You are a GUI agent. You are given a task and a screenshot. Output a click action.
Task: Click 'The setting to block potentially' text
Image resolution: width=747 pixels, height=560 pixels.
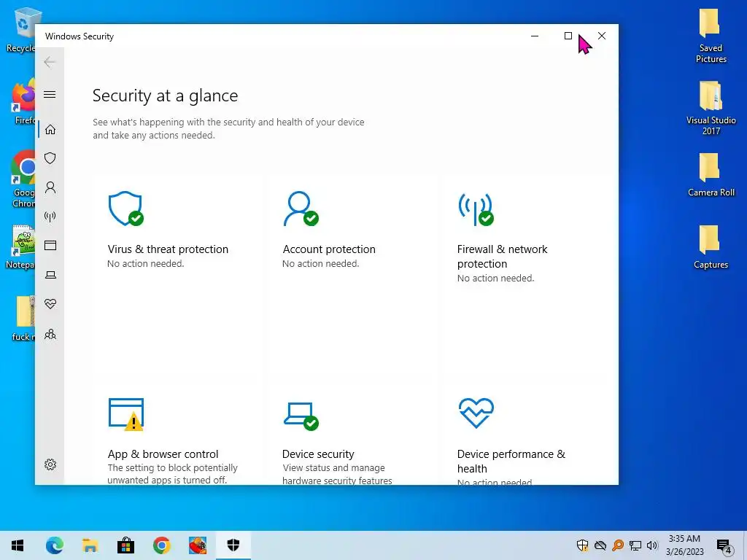click(172, 467)
